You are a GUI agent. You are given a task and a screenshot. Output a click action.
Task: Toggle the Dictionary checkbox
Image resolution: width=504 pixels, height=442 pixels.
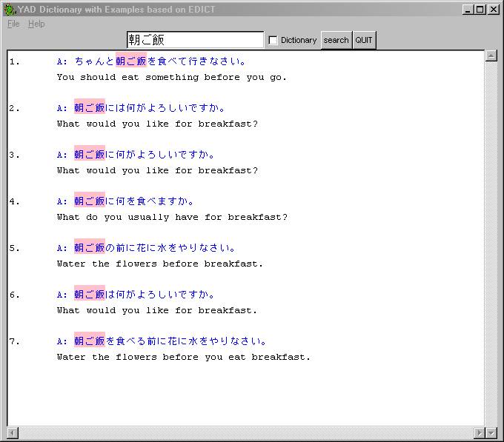[273, 40]
